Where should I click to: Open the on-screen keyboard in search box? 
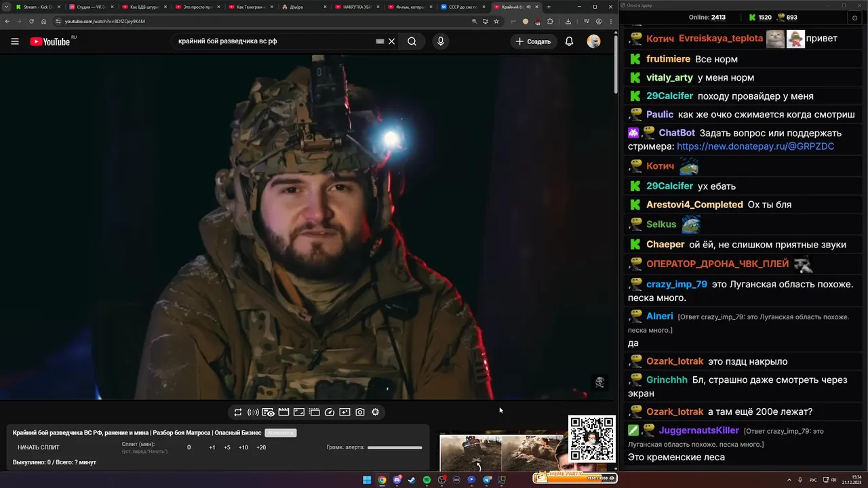click(380, 41)
